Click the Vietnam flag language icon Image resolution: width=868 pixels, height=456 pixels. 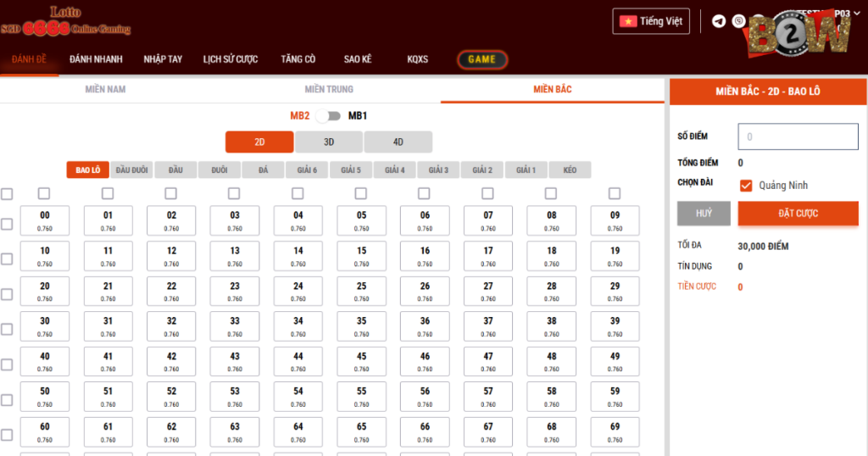628,21
